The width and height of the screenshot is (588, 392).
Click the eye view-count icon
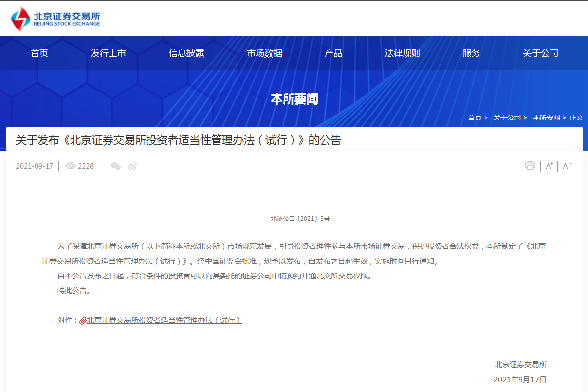coord(71,166)
